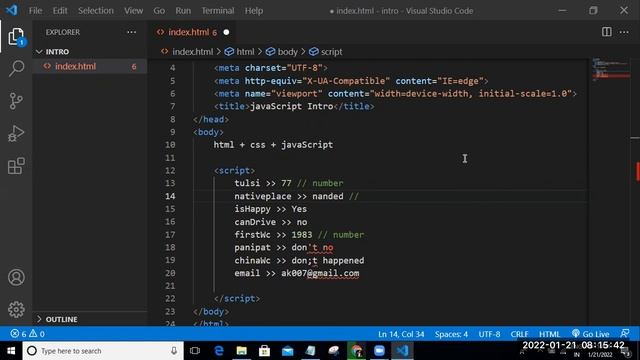The image size is (640, 360).
Task: Click the code minimap preview
Action: tap(611, 69)
